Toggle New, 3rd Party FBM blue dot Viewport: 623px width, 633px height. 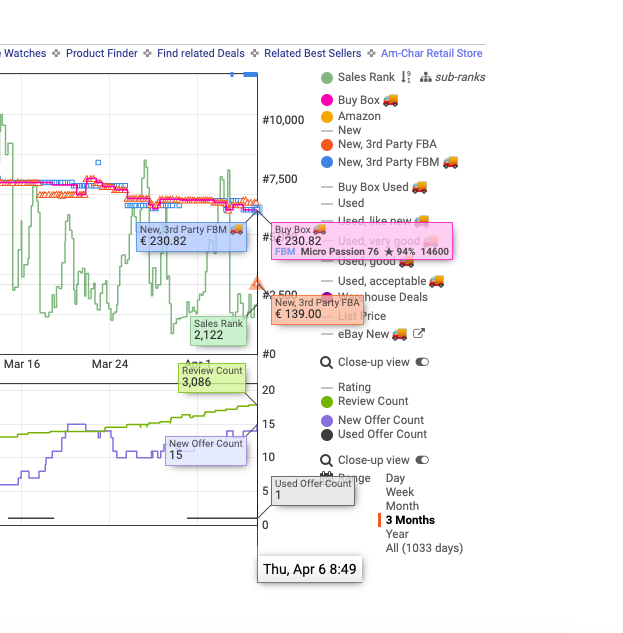click(x=327, y=162)
